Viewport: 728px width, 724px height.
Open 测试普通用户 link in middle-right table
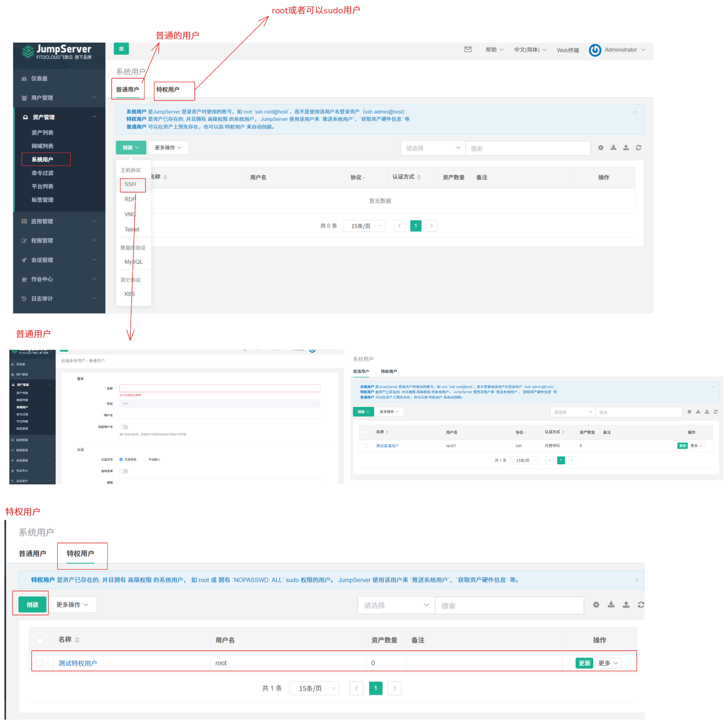[387, 446]
